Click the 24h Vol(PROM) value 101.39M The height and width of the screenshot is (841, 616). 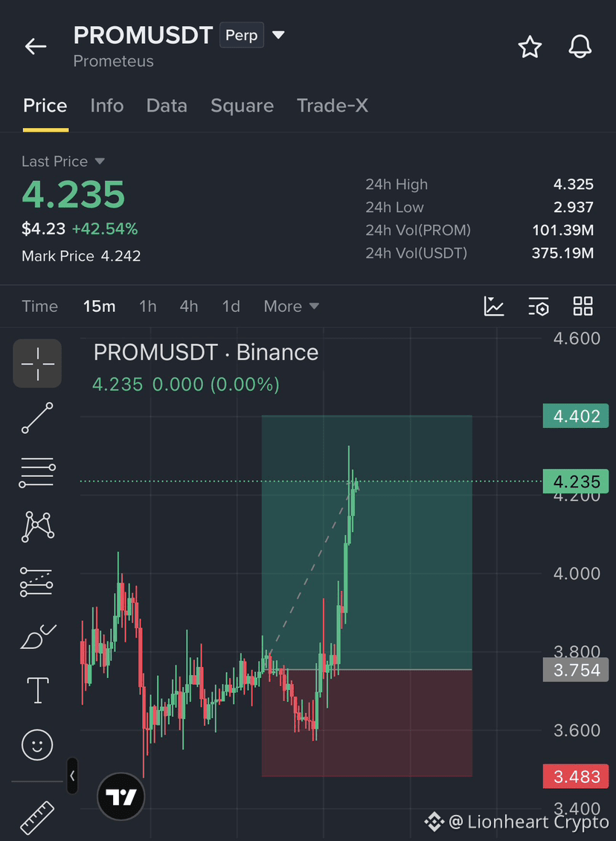click(563, 231)
